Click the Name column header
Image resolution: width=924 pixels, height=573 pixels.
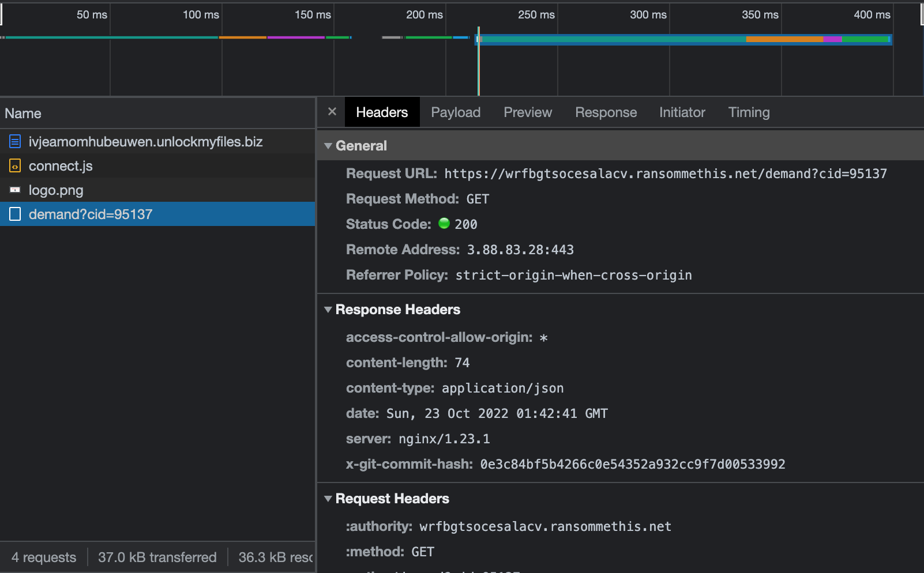pyautogui.click(x=157, y=113)
